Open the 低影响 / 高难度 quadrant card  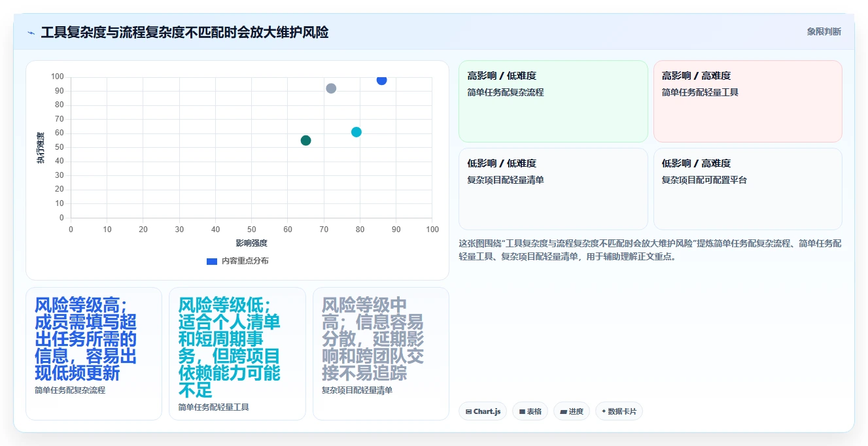pyautogui.click(x=748, y=189)
